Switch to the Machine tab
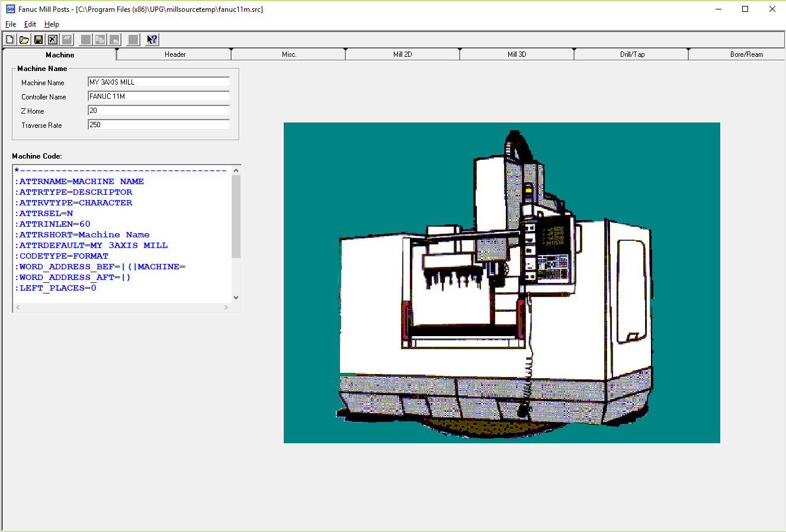The height and width of the screenshot is (532, 786). click(60, 54)
